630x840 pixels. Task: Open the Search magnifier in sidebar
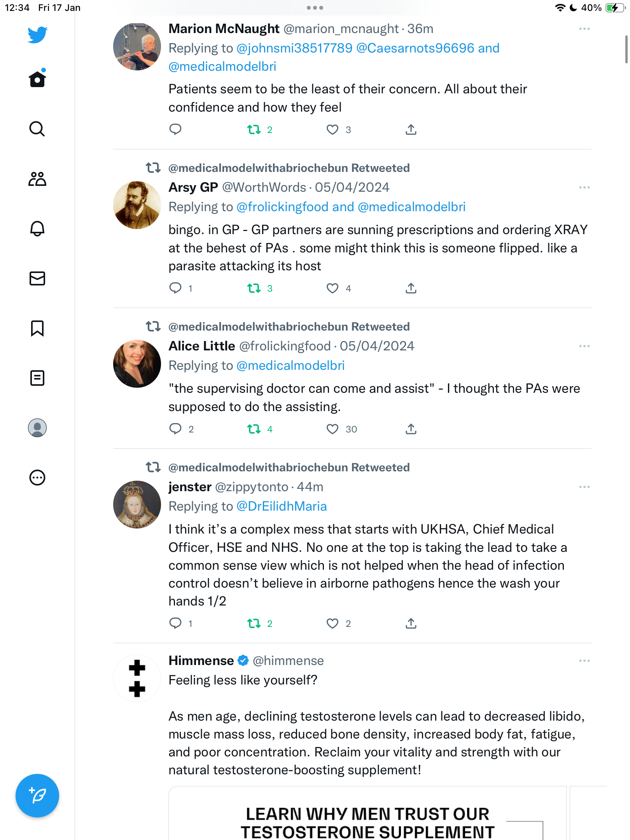coord(37,129)
